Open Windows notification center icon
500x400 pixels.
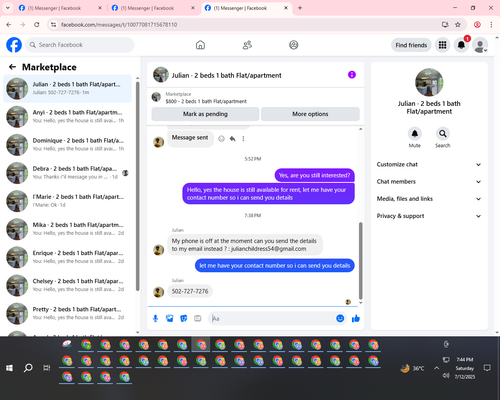(487, 368)
